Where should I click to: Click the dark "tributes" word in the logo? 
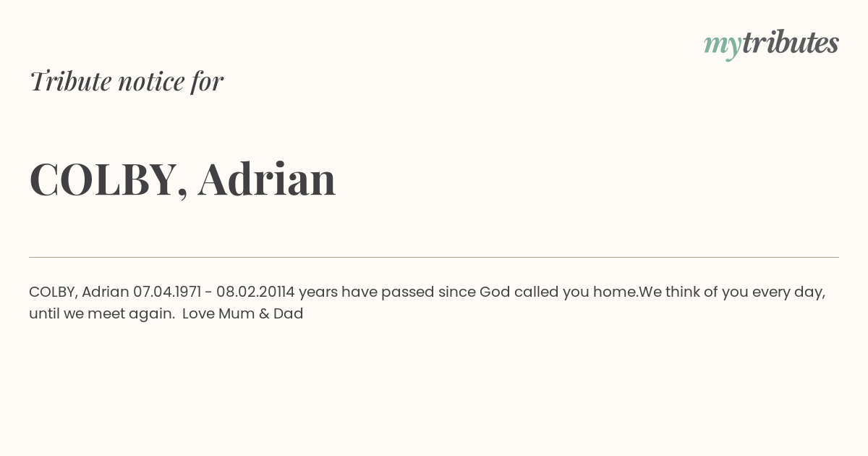pos(791,43)
